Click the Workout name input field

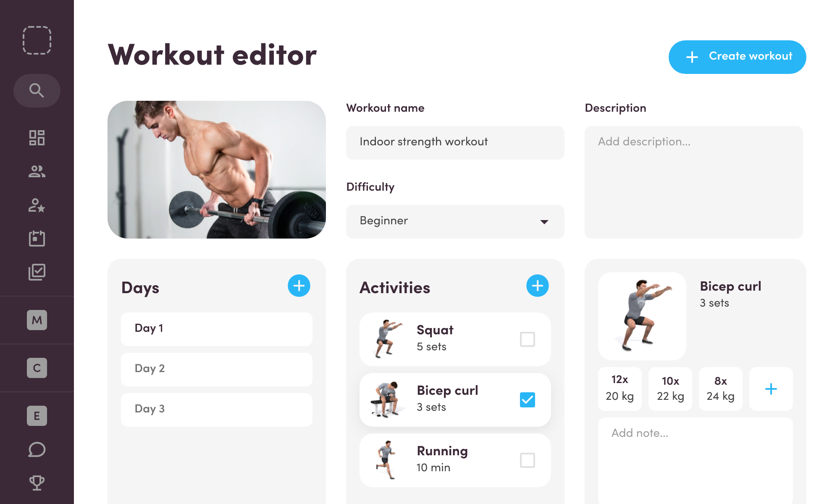click(455, 142)
